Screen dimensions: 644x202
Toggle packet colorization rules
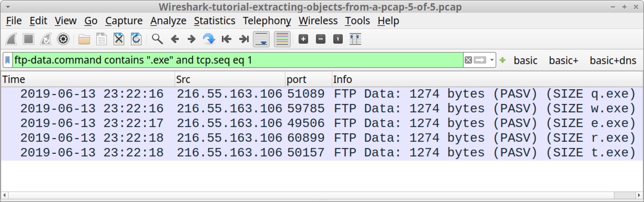(x=282, y=39)
